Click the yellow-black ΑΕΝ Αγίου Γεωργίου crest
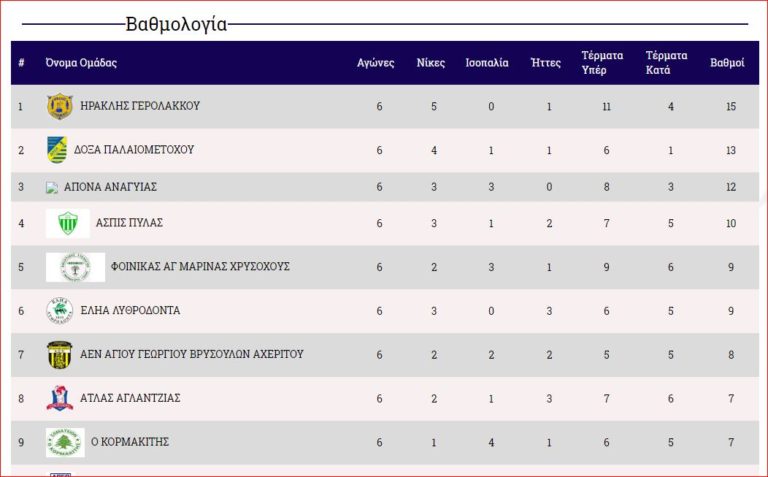The width and height of the screenshot is (768, 477). pyautogui.click(x=59, y=354)
